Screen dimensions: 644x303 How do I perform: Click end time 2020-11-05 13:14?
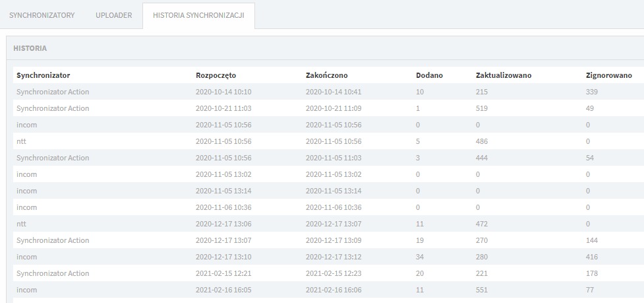click(334, 191)
